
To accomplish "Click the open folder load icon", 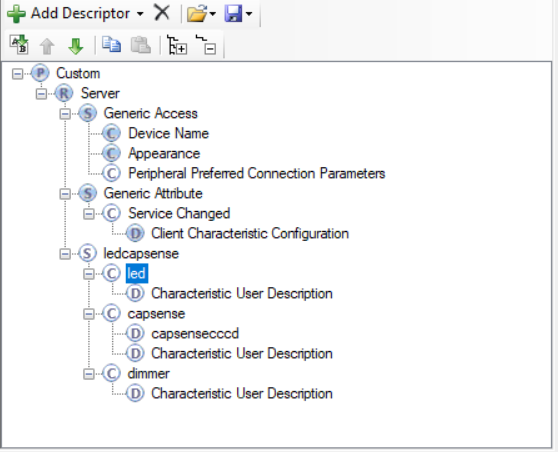I will click(197, 14).
